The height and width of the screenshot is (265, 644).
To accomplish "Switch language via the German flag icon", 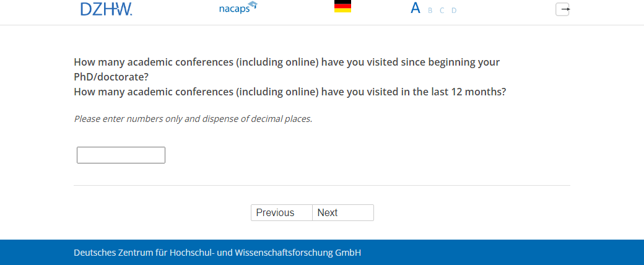I will pyautogui.click(x=342, y=7).
